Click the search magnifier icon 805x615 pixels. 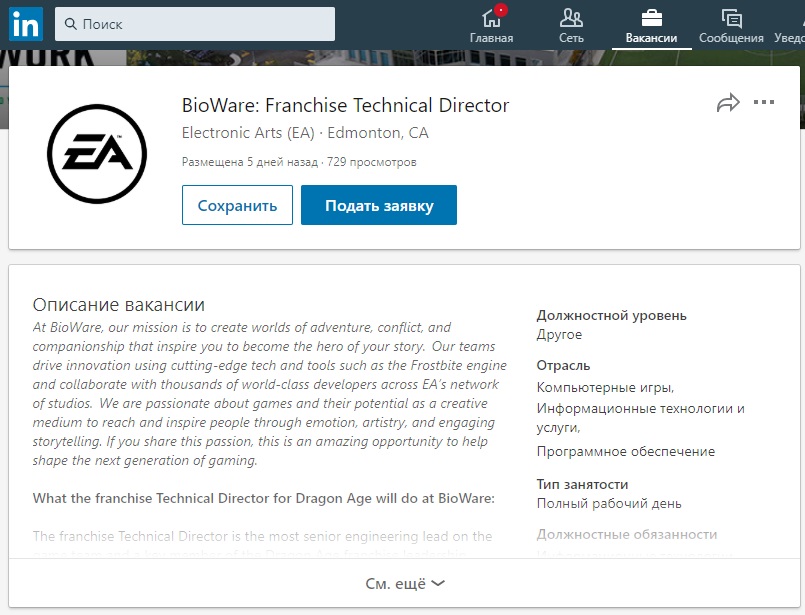tap(70, 24)
